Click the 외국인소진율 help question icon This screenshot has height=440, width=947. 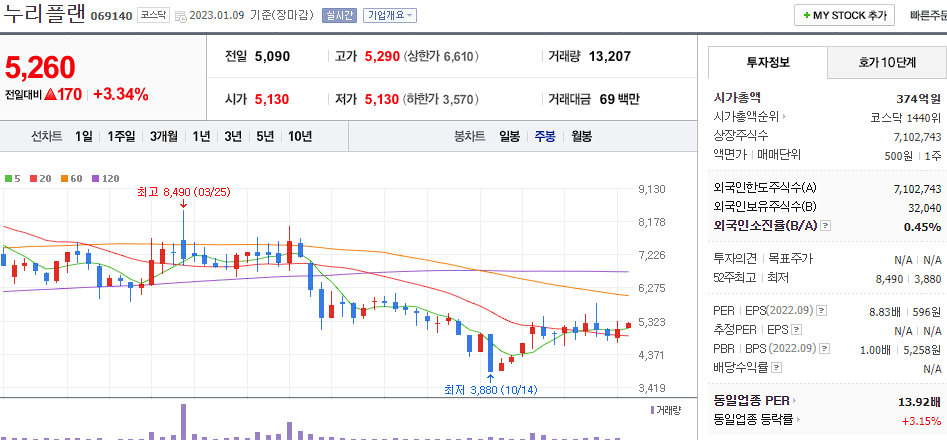[x=826, y=226]
